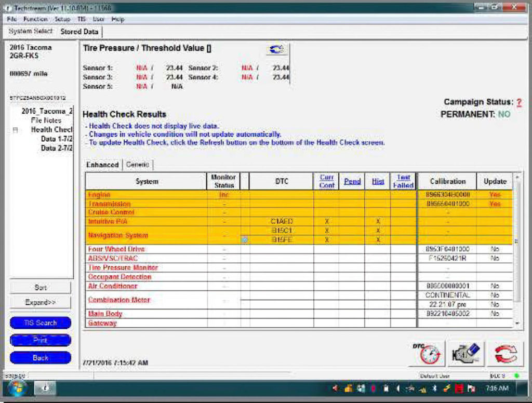This screenshot has height=403, width=532.
Task: Open the Tire Pressure Monitor system link
Action: pyautogui.click(x=123, y=267)
